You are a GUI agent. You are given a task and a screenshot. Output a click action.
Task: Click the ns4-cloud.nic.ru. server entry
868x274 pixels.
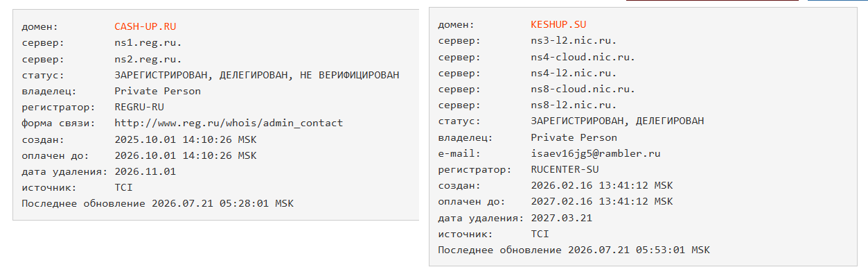[x=583, y=57]
